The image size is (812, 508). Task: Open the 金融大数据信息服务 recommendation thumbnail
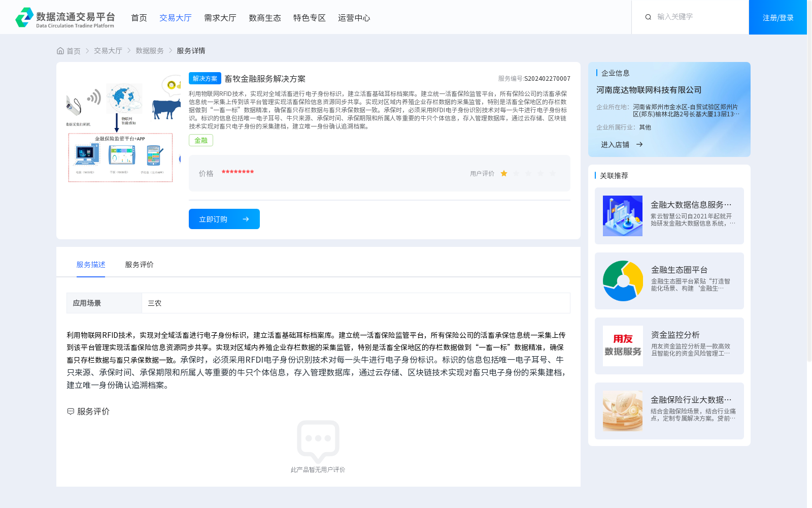coord(623,216)
